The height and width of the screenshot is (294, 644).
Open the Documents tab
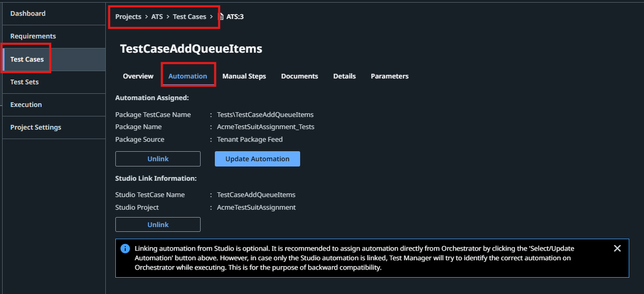pos(300,76)
